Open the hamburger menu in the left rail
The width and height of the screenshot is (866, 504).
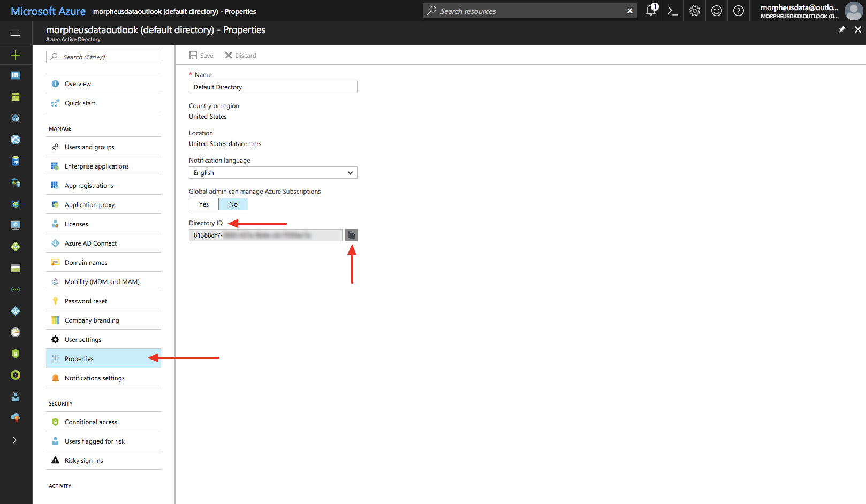(x=16, y=33)
